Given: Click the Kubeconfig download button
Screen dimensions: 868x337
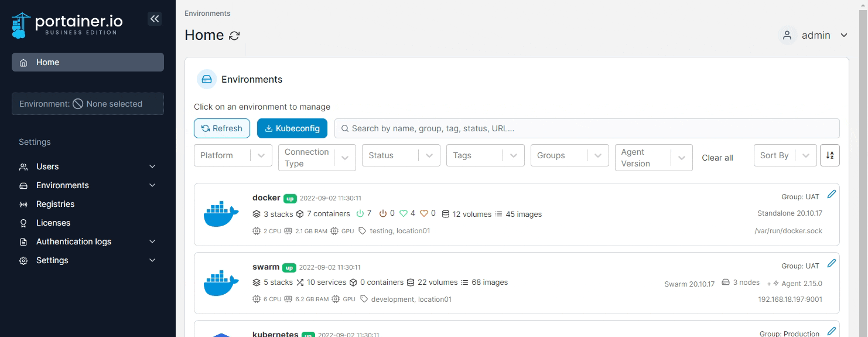Looking at the screenshot, I should [292, 128].
